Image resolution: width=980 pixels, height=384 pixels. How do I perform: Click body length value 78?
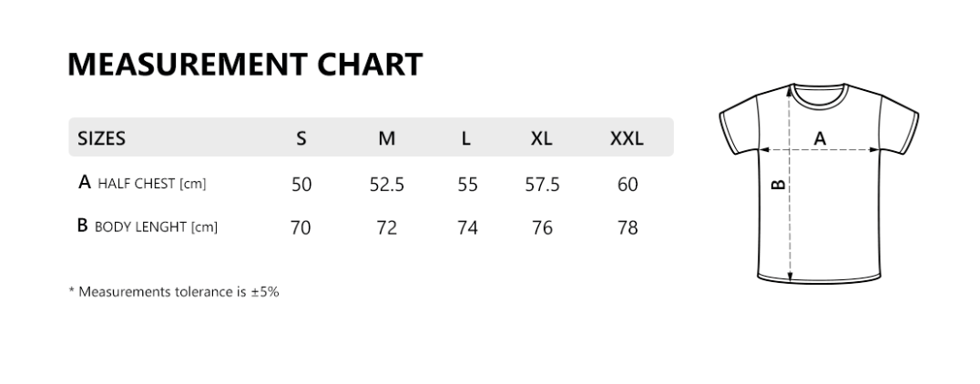[628, 227]
